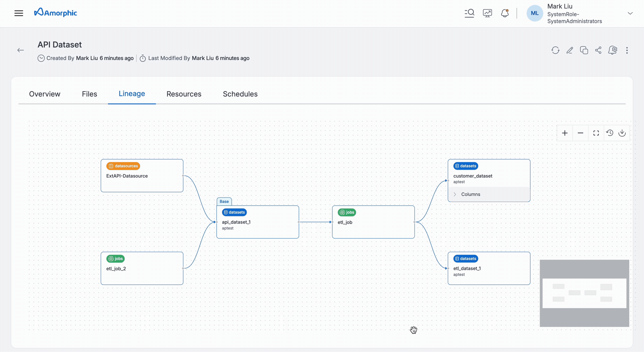Reset the lineage view via history icon

click(x=610, y=133)
